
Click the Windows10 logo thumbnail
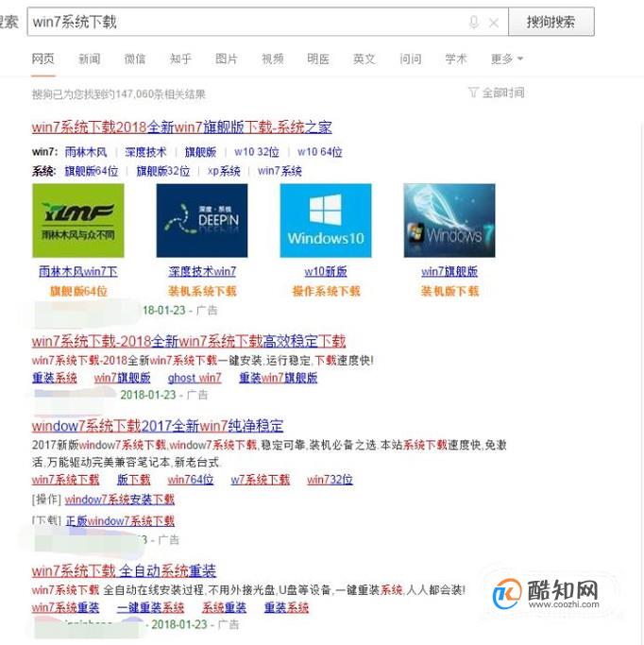click(326, 220)
